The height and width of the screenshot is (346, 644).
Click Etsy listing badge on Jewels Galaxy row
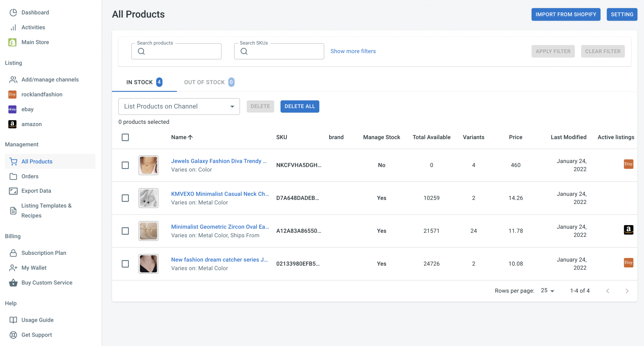(x=628, y=164)
